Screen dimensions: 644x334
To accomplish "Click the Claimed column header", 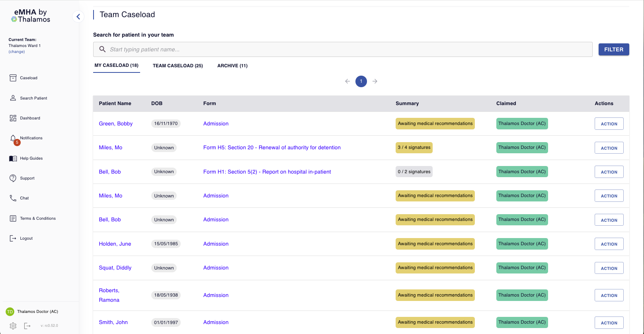I will coord(506,104).
